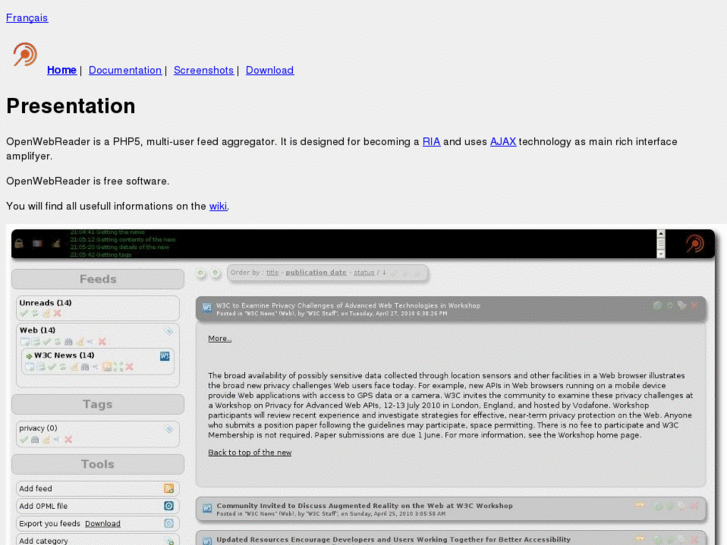
Task: Click the Add feed tool row
Action: (98, 488)
